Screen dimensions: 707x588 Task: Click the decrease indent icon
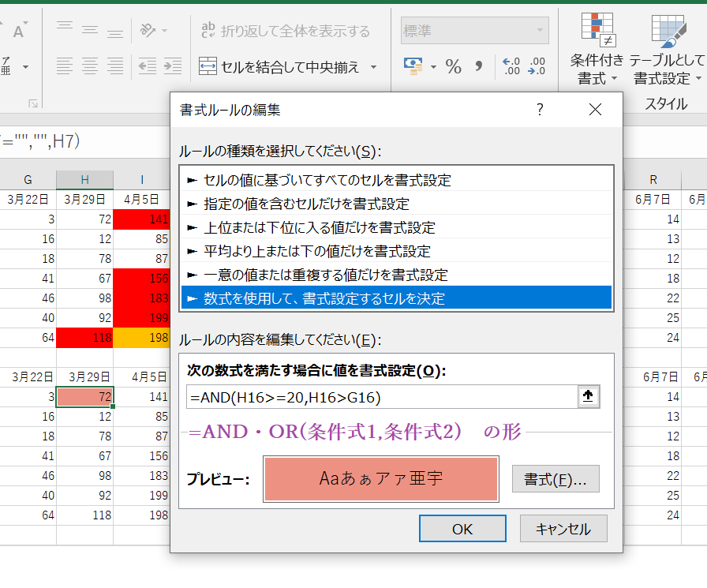pyautogui.click(x=148, y=66)
